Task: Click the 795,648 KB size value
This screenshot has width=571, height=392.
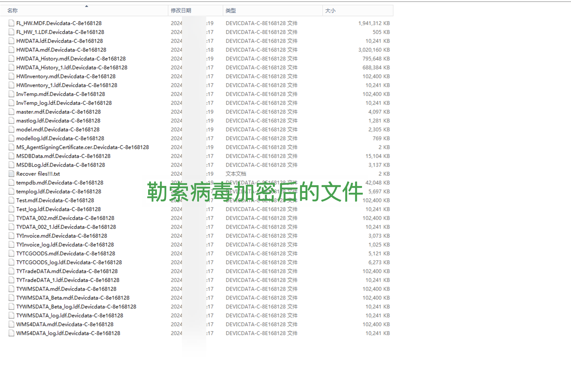Action: [376, 59]
